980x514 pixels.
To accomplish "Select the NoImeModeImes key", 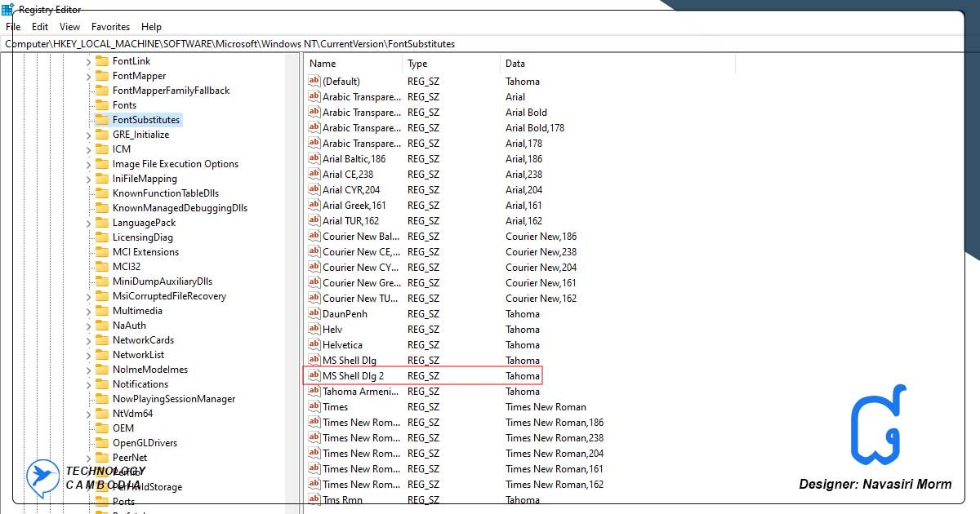I will tap(150, 370).
